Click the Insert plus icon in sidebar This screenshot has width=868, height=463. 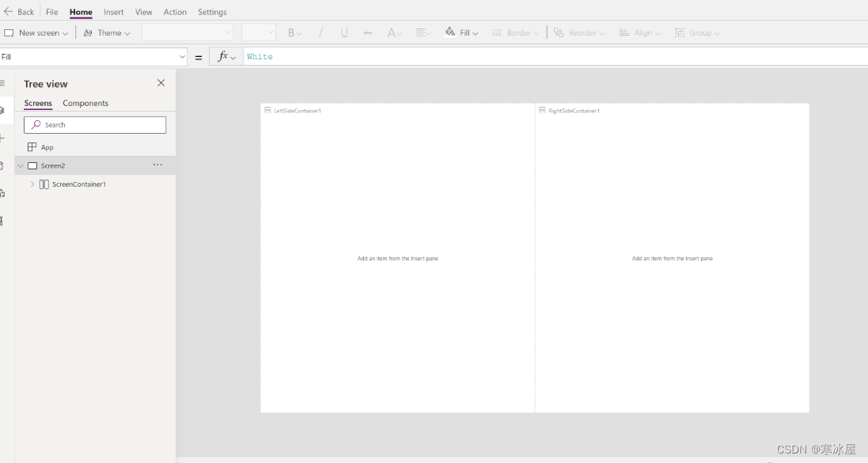click(2, 138)
